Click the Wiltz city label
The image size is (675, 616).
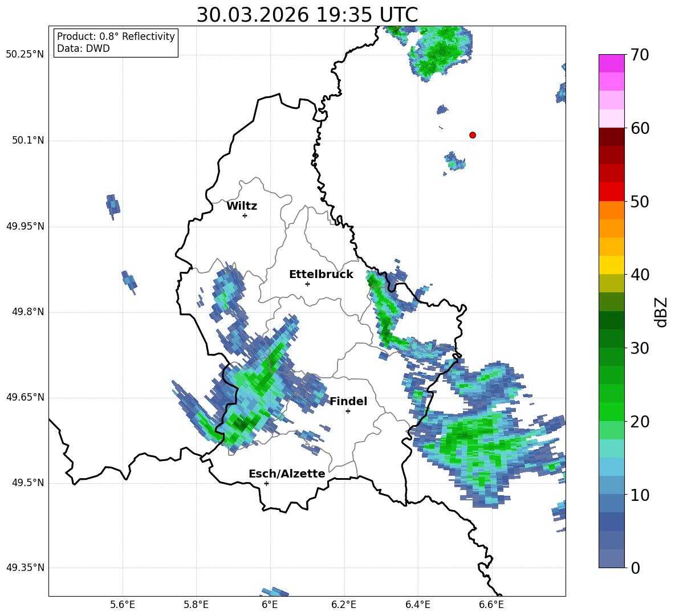click(242, 206)
